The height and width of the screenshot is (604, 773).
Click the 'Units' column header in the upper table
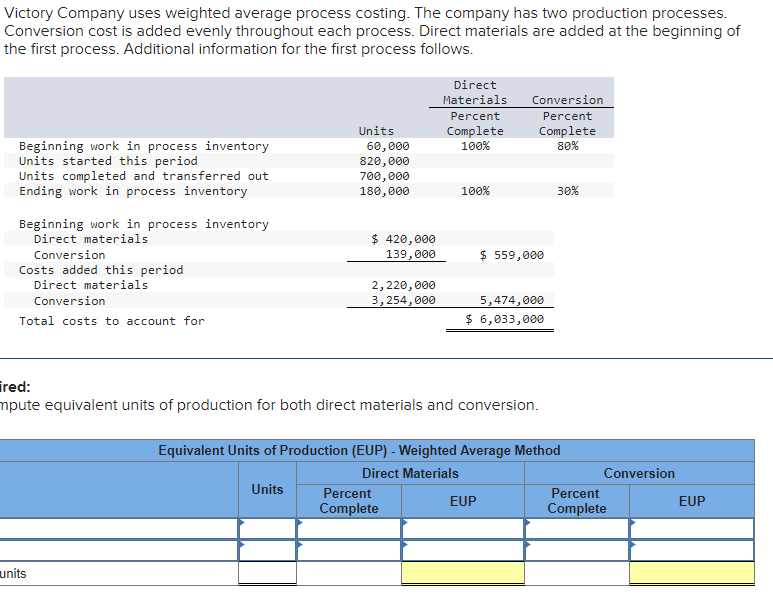pyautogui.click(x=376, y=131)
